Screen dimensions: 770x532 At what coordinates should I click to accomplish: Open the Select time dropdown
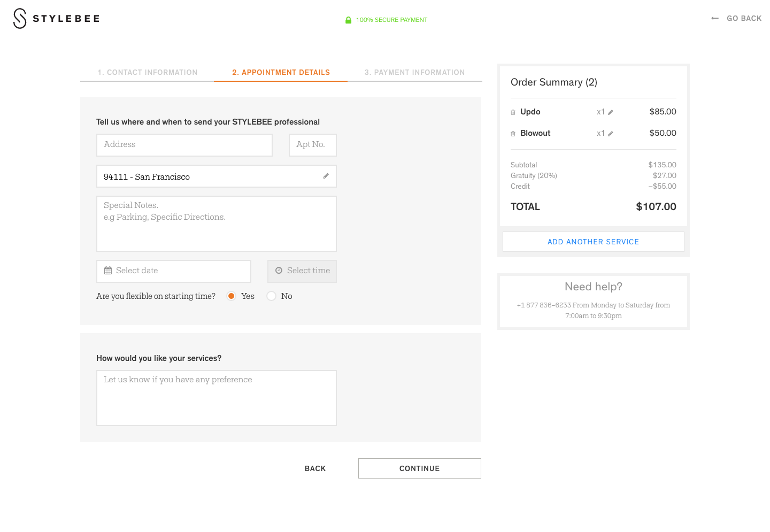(302, 271)
